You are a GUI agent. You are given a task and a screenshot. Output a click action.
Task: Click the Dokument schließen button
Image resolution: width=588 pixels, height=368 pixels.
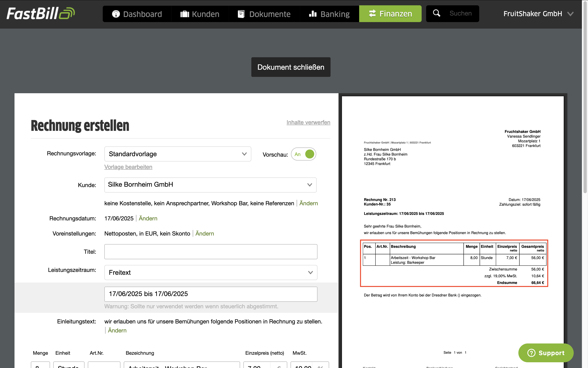(291, 67)
